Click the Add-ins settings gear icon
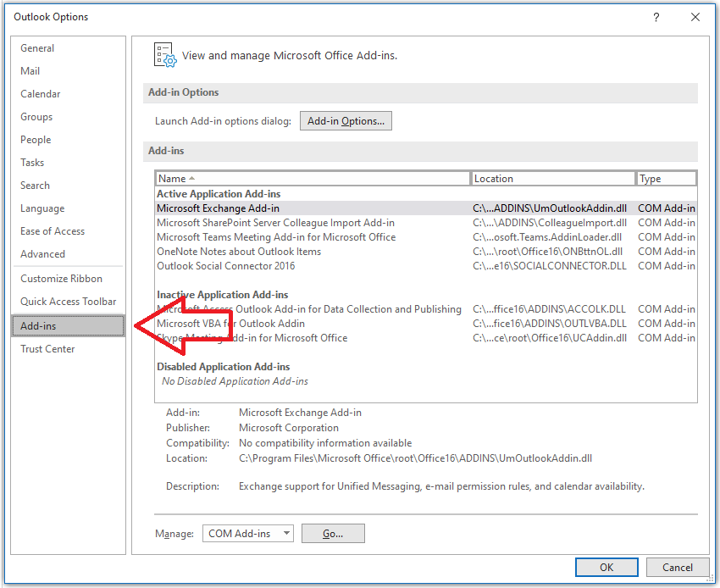This screenshot has width=720, height=588. point(165,55)
